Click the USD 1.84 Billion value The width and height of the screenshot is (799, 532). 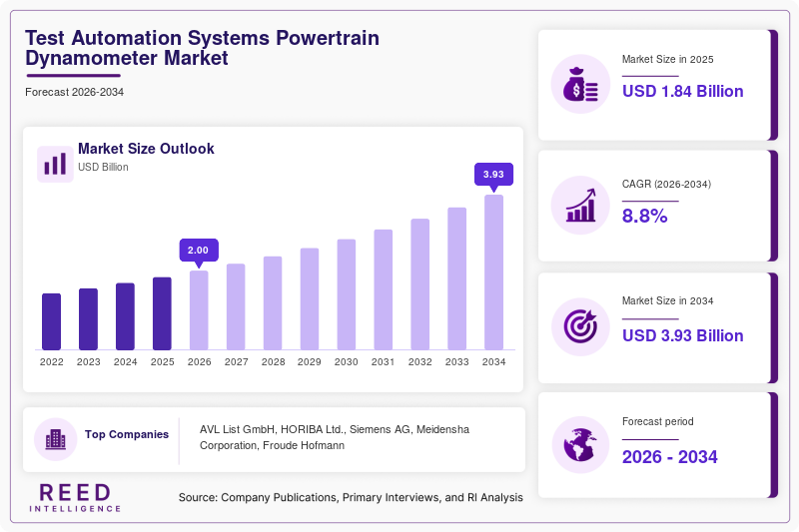[683, 91]
